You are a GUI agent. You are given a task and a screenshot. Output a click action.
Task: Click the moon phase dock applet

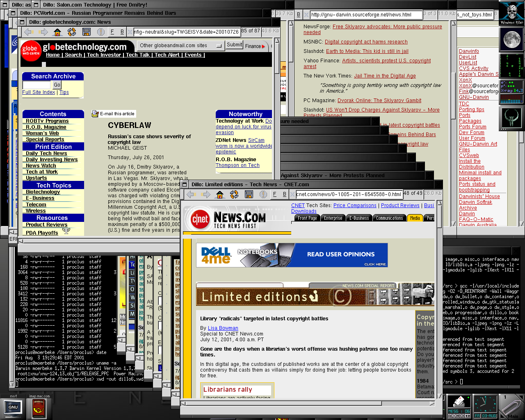[511, 39]
